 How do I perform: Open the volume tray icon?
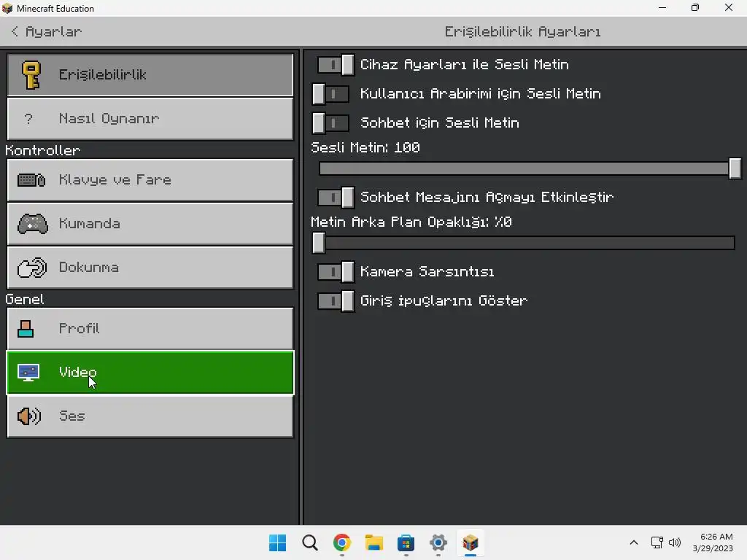coord(675,542)
